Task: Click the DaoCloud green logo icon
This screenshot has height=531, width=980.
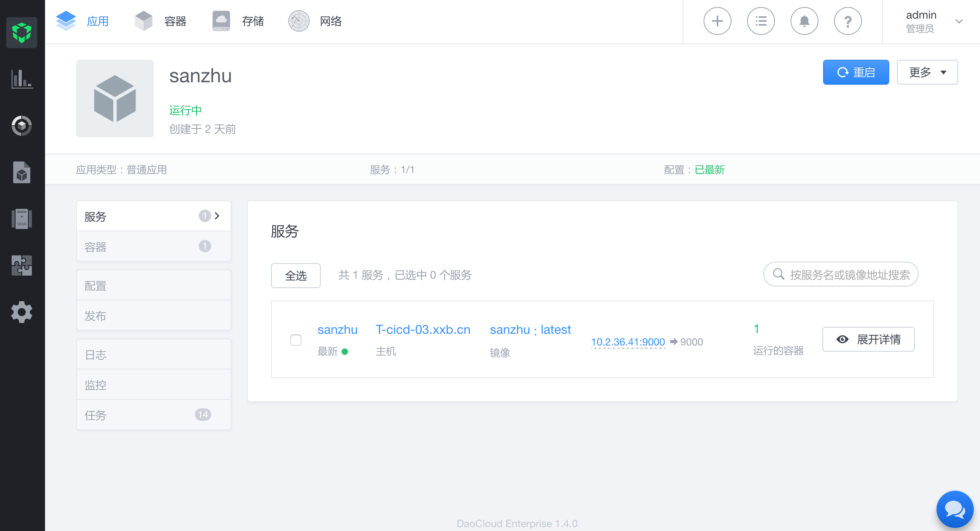Action: (22, 33)
